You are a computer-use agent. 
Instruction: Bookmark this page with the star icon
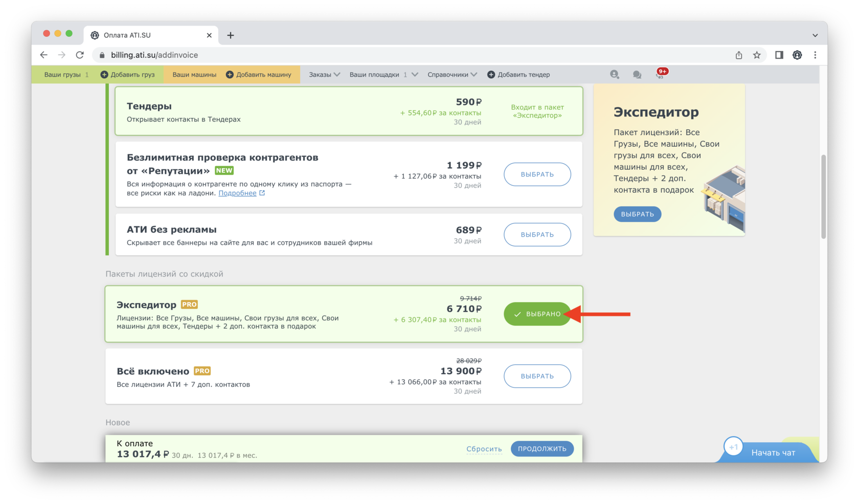click(757, 55)
